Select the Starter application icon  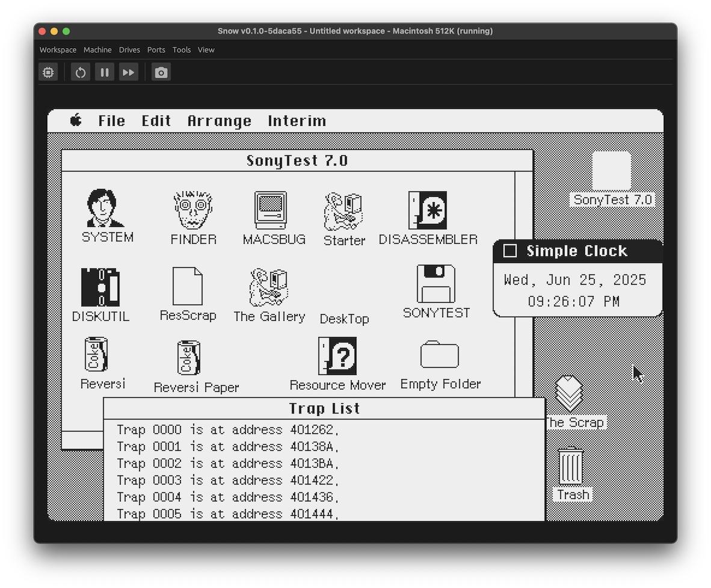point(343,211)
